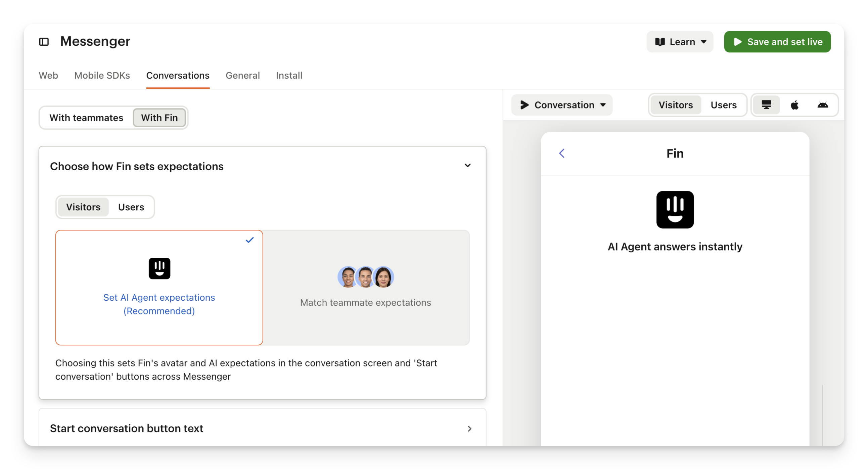Select desktop preview device icon
The width and height of the screenshot is (868, 470).
(766, 105)
